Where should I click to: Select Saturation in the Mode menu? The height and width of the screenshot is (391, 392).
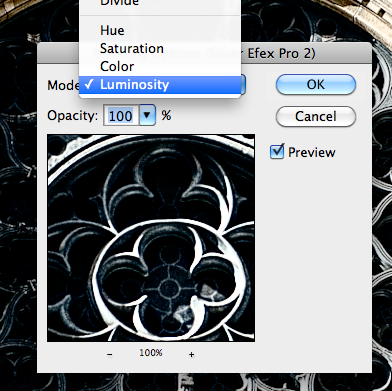[x=160, y=49]
